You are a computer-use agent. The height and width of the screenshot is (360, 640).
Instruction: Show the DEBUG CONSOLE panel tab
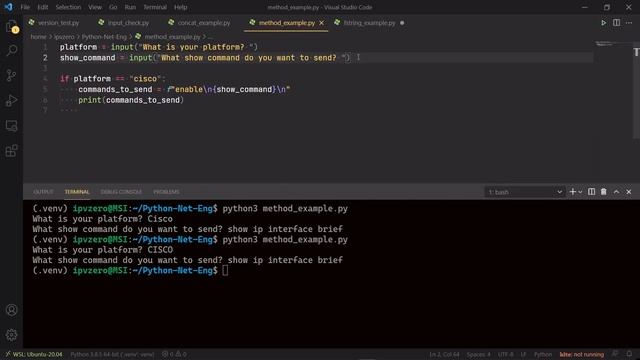[121, 192]
